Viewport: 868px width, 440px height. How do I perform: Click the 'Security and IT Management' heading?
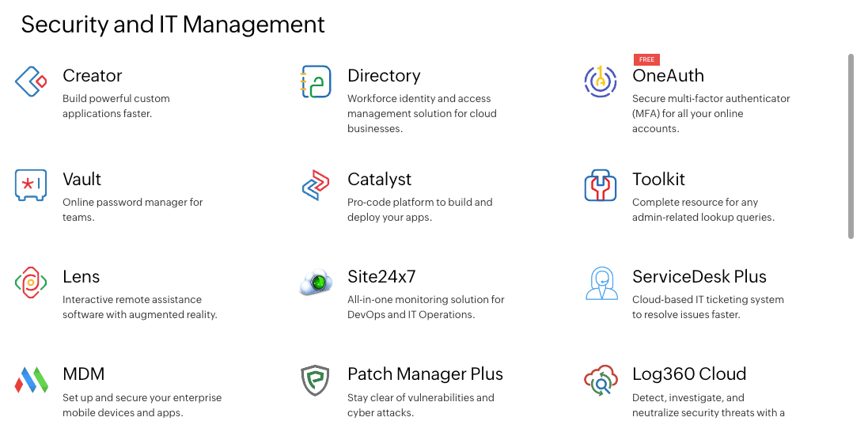tap(172, 25)
